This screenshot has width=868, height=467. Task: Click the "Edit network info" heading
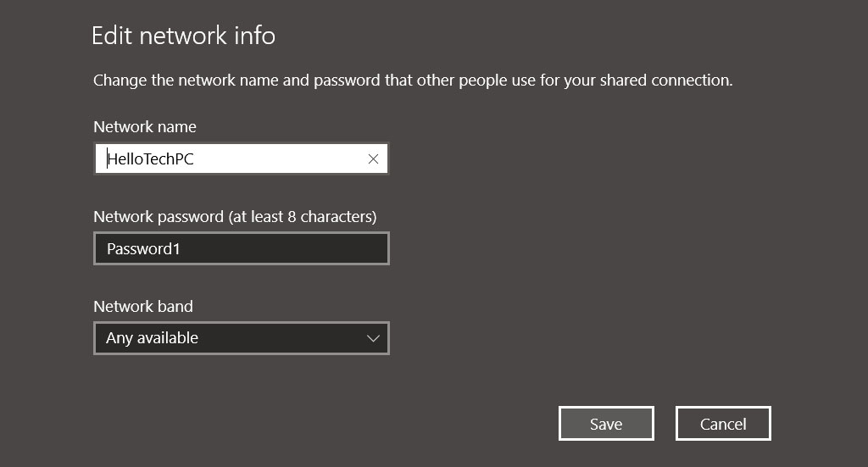point(183,36)
